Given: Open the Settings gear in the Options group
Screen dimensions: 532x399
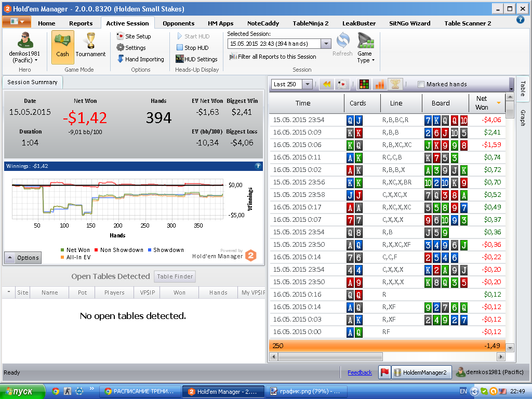Looking at the screenshot, I should click(x=131, y=48).
